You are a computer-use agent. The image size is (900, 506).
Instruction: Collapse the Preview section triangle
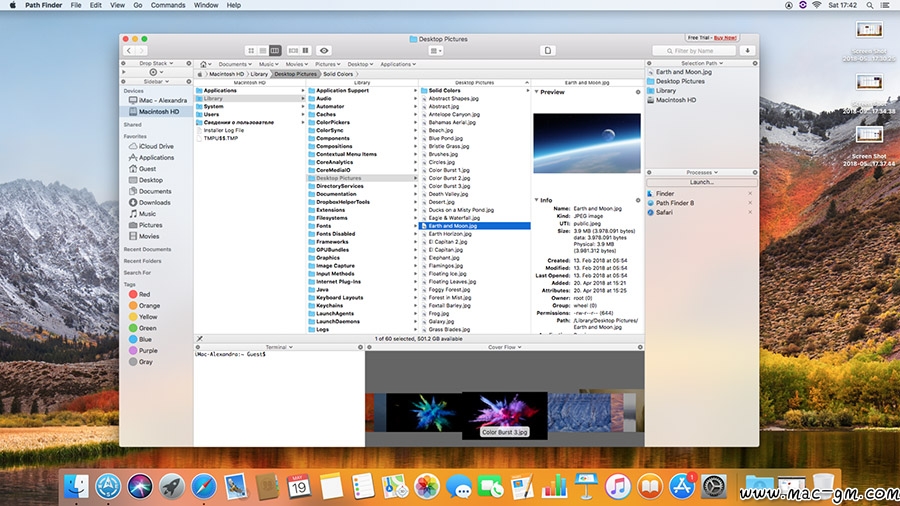pos(536,92)
